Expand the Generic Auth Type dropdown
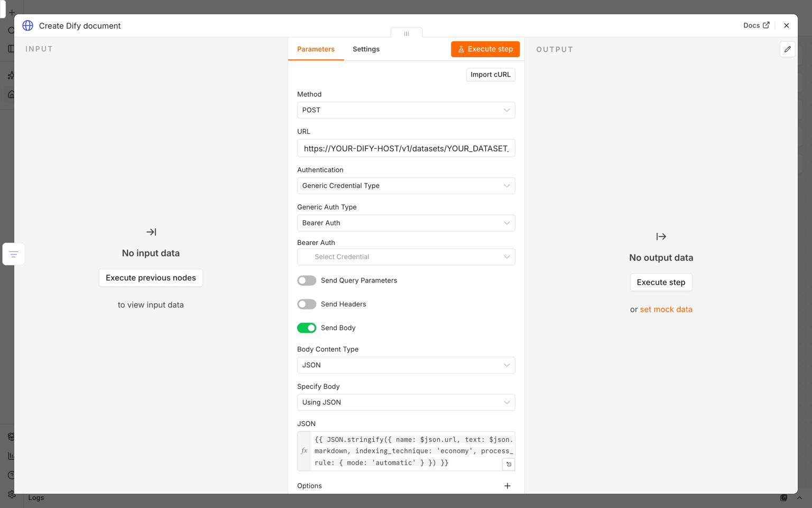812x508 pixels. (406, 223)
